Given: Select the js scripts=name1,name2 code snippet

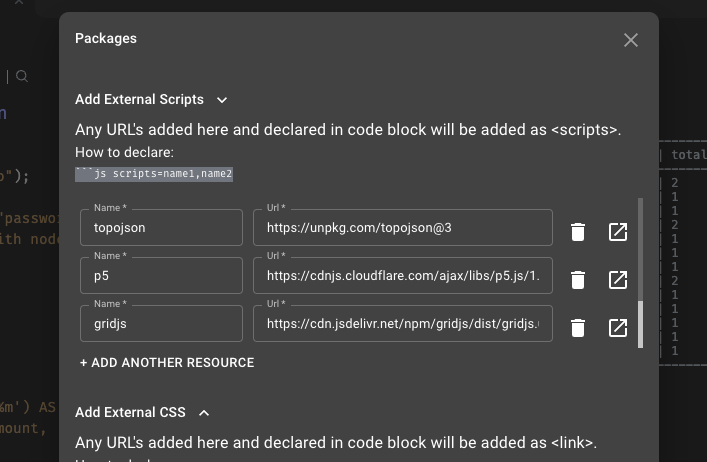Looking at the screenshot, I should (154, 174).
